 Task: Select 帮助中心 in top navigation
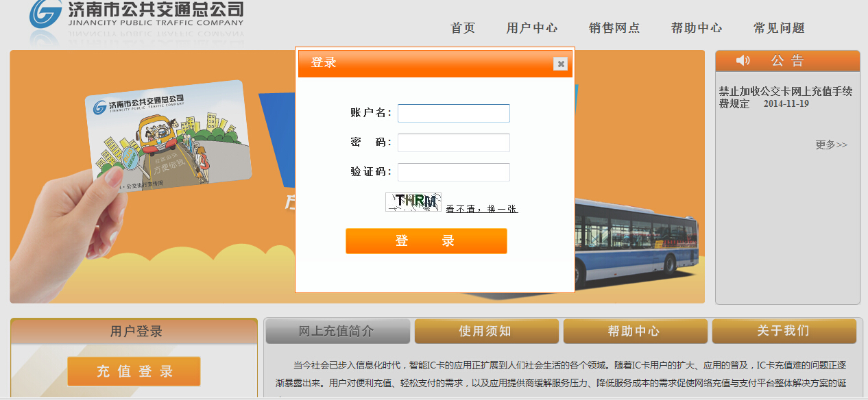(697, 28)
